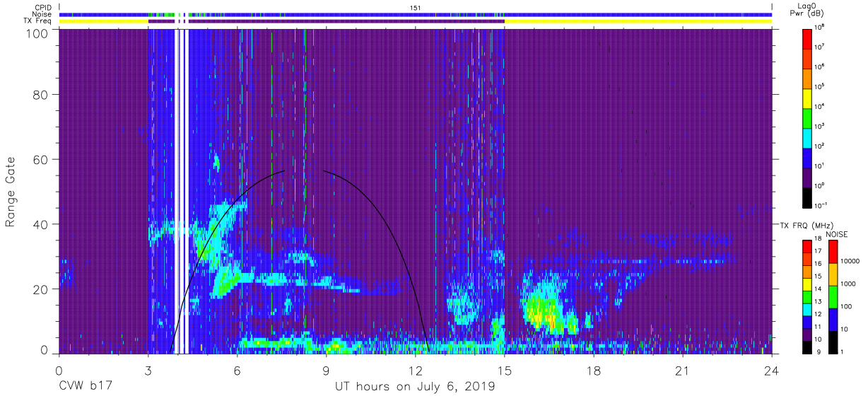The width and height of the screenshot is (868, 401).
Task: Click the "TX Freq" row label
Action: pos(37,21)
